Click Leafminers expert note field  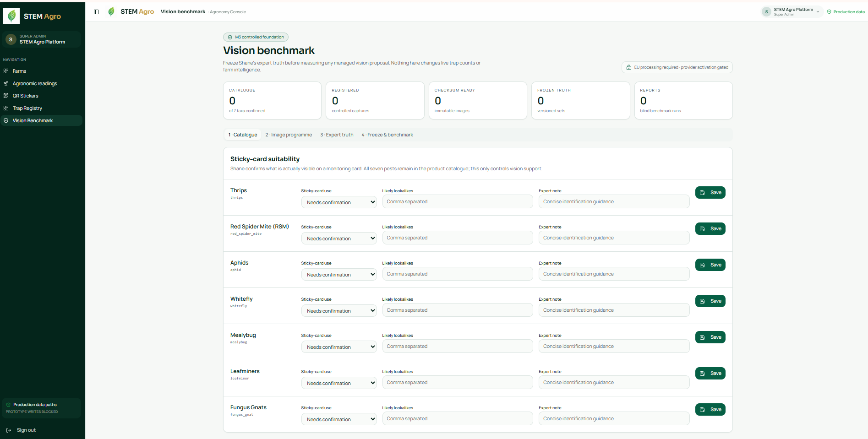(x=614, y=382)
